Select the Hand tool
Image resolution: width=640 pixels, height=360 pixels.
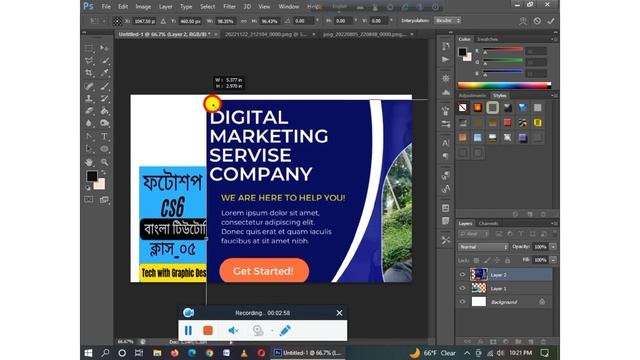point(89,162)
